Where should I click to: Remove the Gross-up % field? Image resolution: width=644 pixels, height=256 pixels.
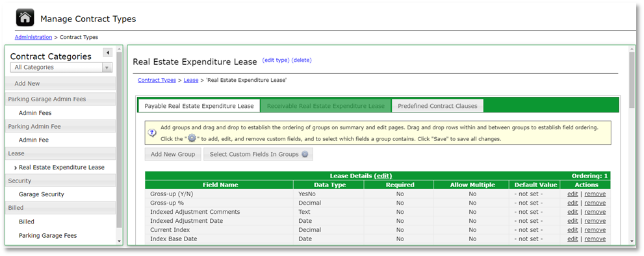point(595,203)
